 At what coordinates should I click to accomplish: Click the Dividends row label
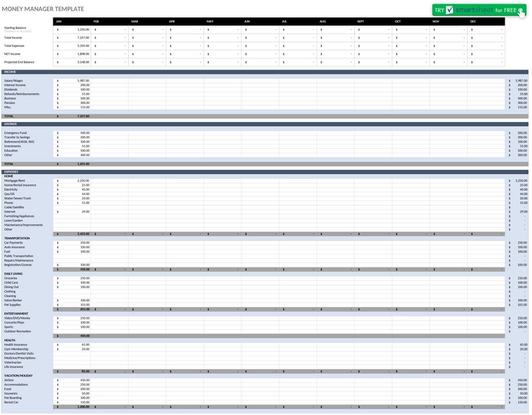pyautogui.click(x=11, y=90)
